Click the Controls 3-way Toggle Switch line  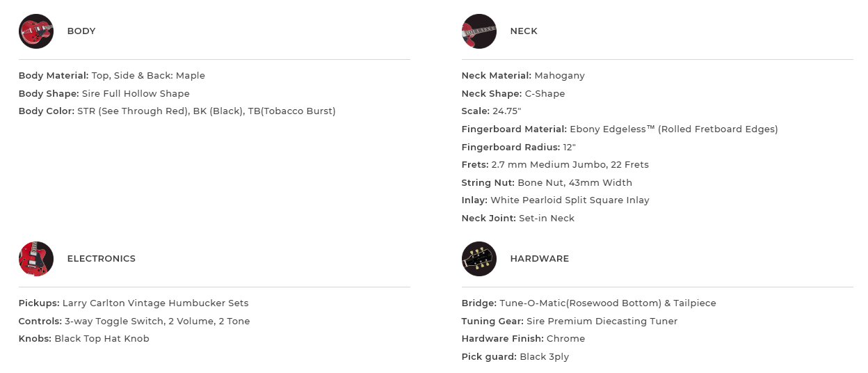134,322
